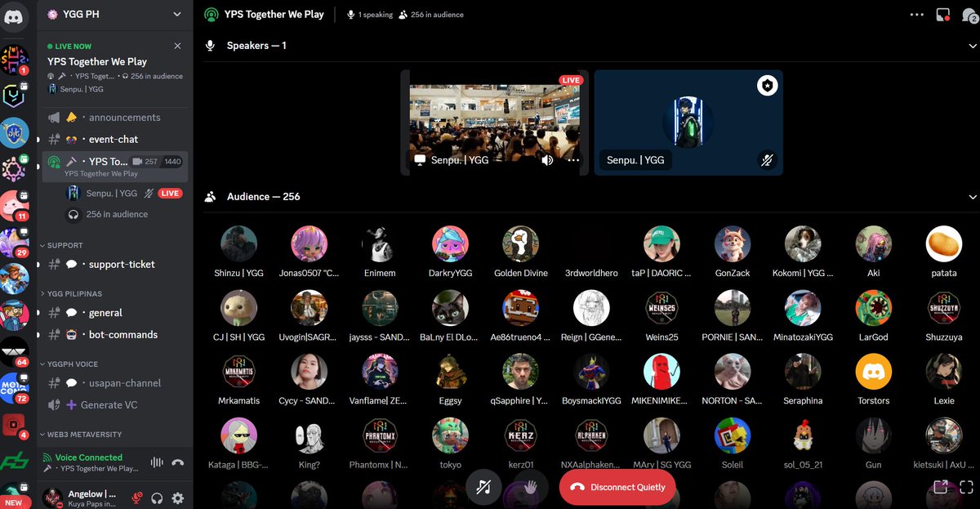980x509 pixels.
Task: Open the red server icon with 4 badge
Action: [x=15, y=425]
